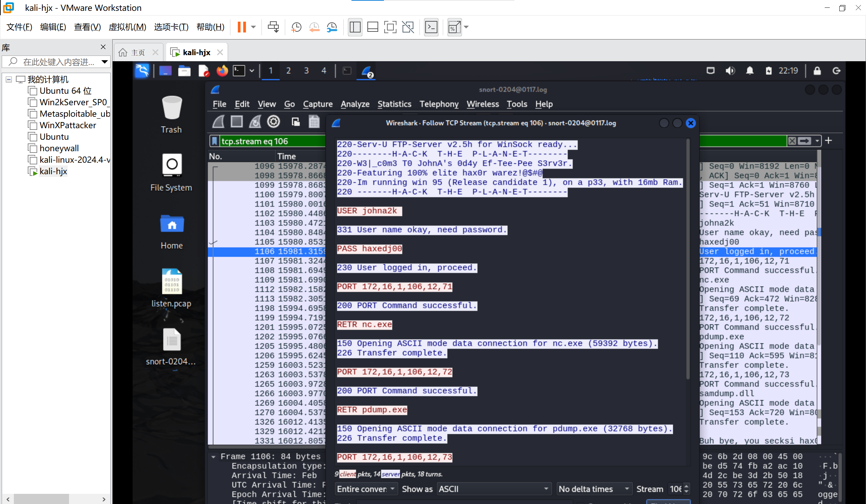Viewport: 866px width, 504px height.
Task: Open the Wireshark Telephony menu
Action: pos(439,104)
